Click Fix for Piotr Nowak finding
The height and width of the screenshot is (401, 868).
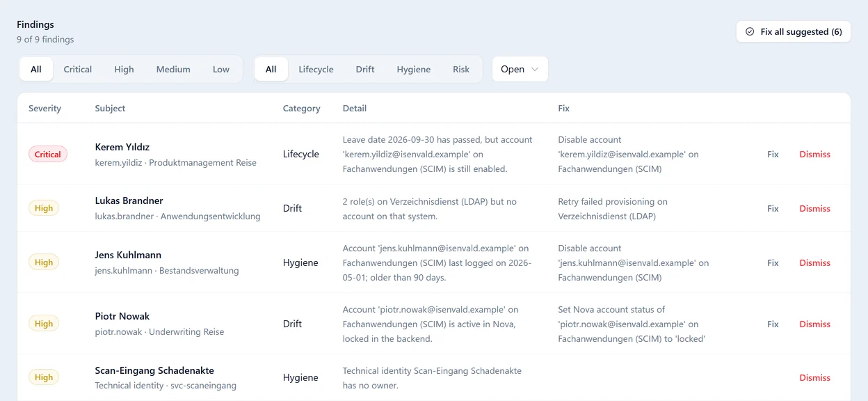773,324
